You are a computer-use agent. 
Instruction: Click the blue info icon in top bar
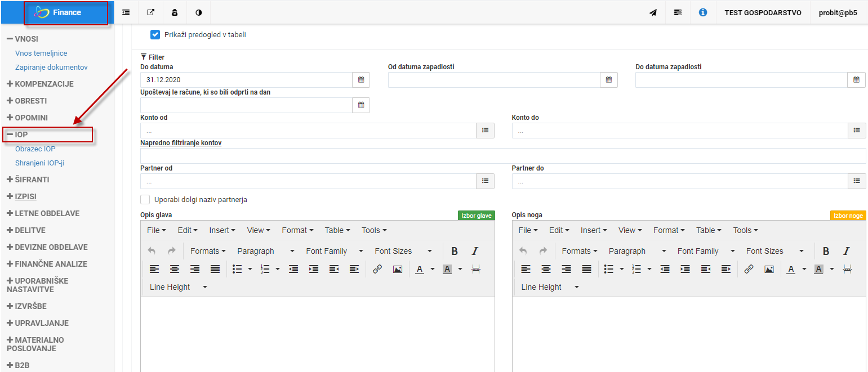pyautogui.click(x=702, y=12)
